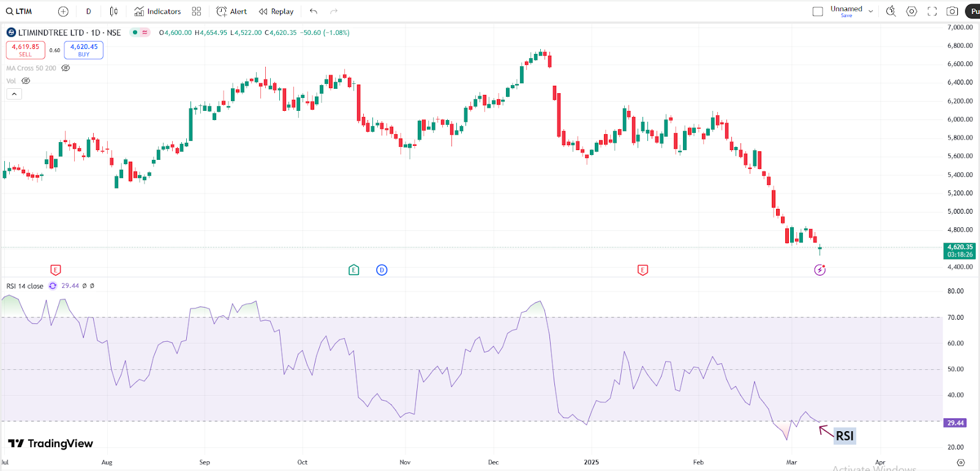
Task: Open time axis settings gear icon
Action: click(960, 462)
